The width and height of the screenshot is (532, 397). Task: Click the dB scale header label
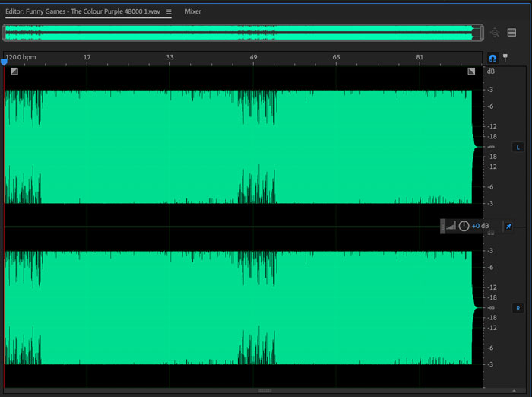coord(491,71)
